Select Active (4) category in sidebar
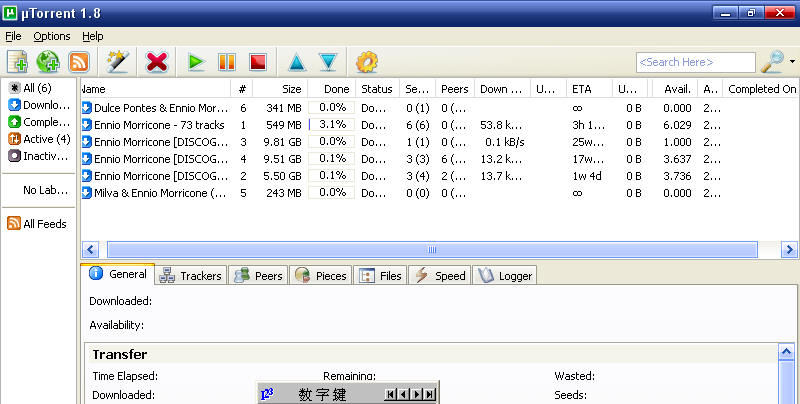 click(x=39, y=139)
